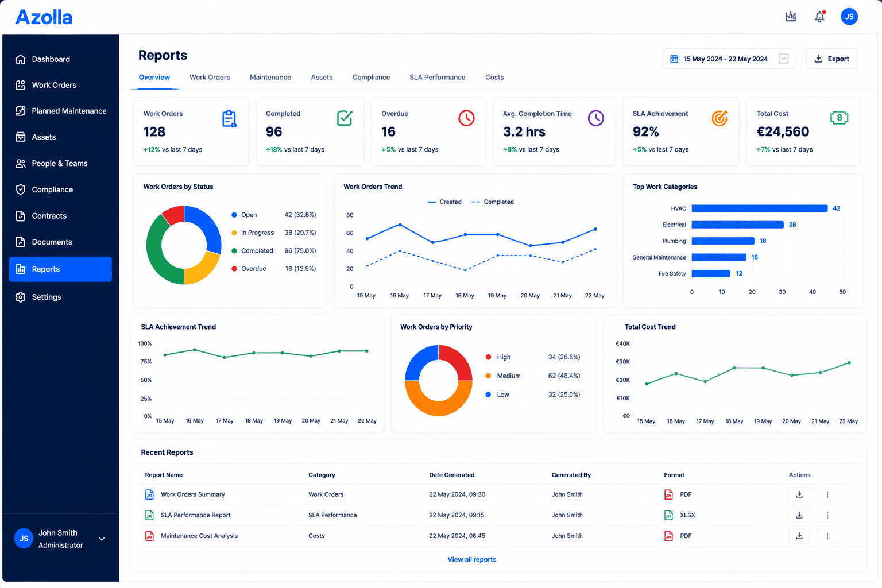Click the €24,560 total cost value

click(783, 131)
